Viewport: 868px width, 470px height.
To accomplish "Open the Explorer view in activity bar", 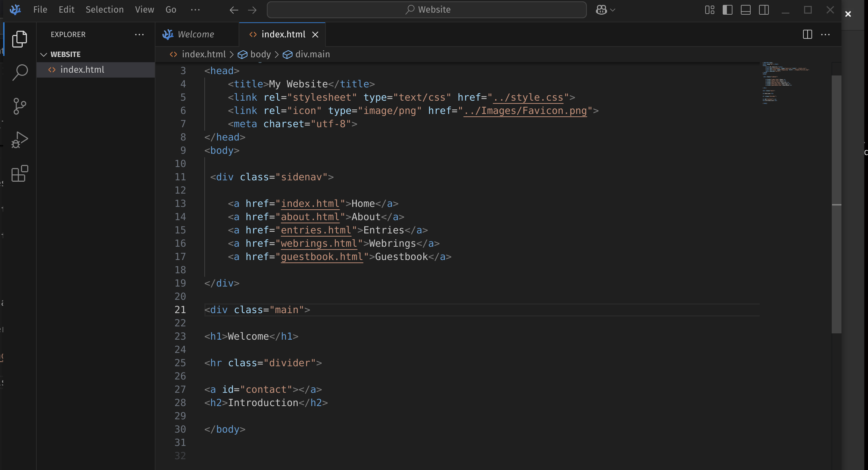I will pyautogui.click(x=20, y=39).
